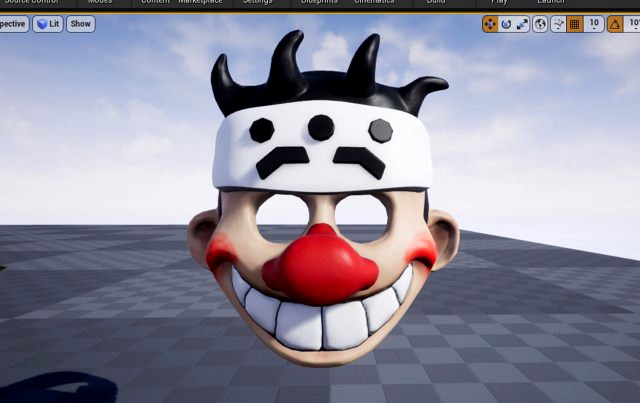640x403 pixels.
Task: Open the Cinematics toolbar button
Action: 374,2
